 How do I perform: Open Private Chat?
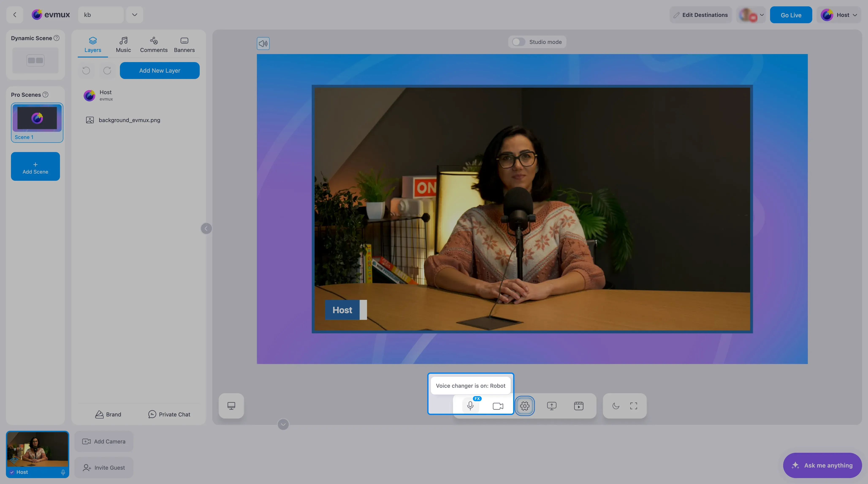point(169,414)
